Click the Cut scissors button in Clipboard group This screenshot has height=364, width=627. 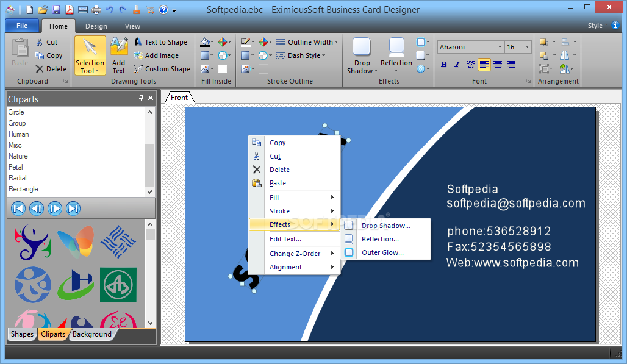(47, 42)
